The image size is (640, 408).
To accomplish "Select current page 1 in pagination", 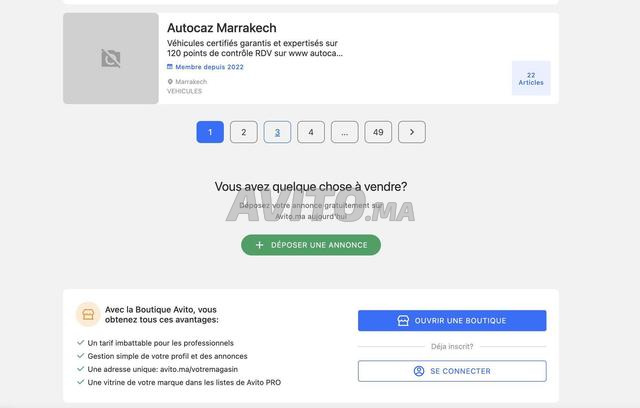I will click(x=210, y=132).
